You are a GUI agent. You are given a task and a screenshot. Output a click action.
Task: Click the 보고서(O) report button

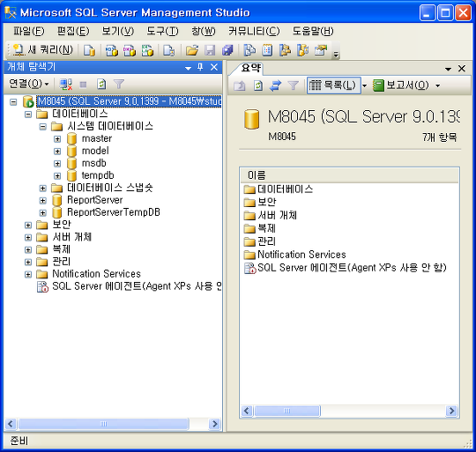point(401,85)
